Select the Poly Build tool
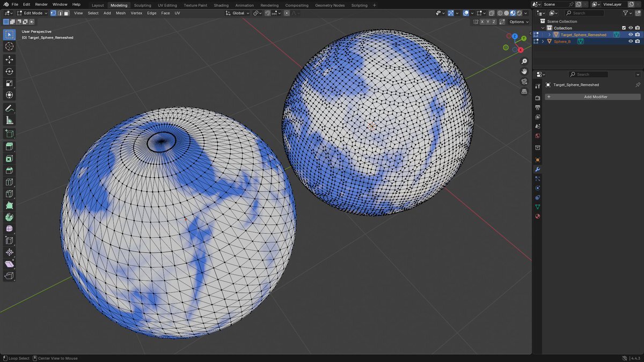The height and width of the screenshot is (362, 644). pos(9,205)
